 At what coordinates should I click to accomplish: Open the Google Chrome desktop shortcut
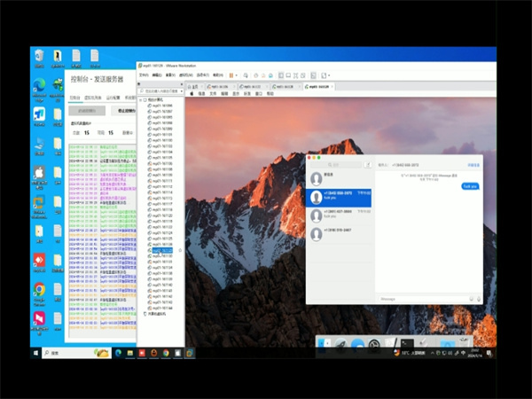click(x=39, y=289)
